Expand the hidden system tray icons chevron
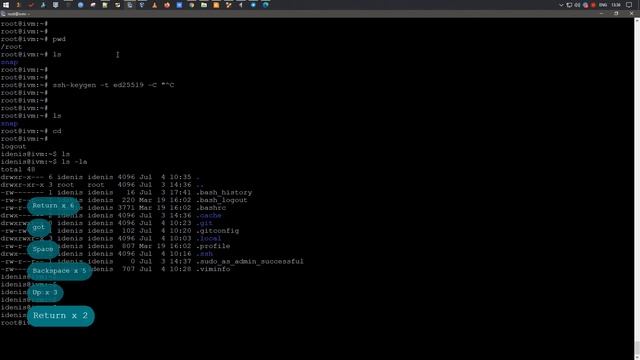The image size is (640, 360). coord(561,5)
